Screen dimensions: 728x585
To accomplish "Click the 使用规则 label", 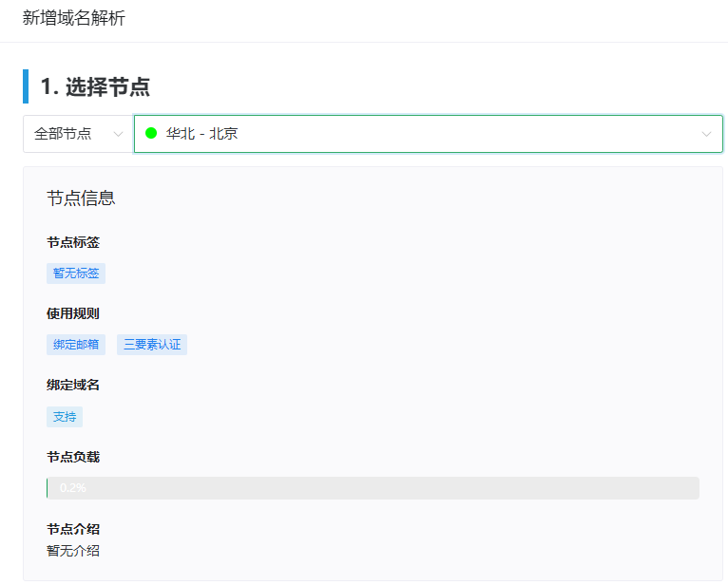I will pos(73,313).
